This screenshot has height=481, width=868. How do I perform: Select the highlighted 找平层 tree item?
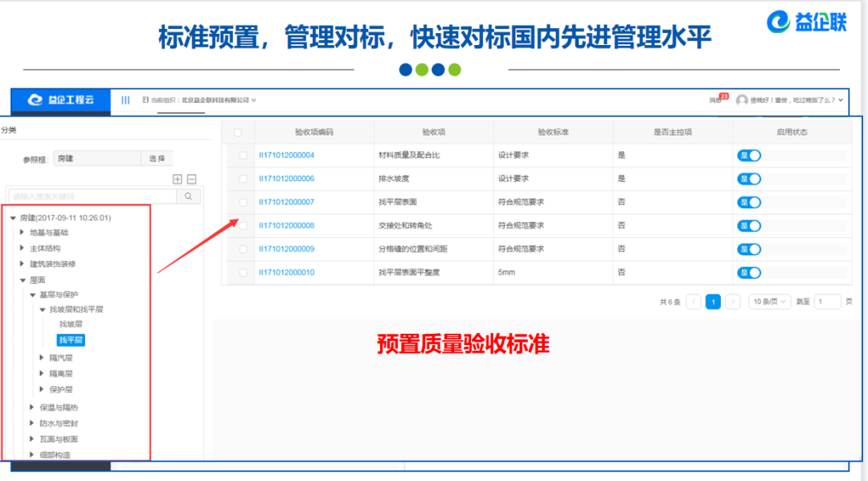[71, 340]
